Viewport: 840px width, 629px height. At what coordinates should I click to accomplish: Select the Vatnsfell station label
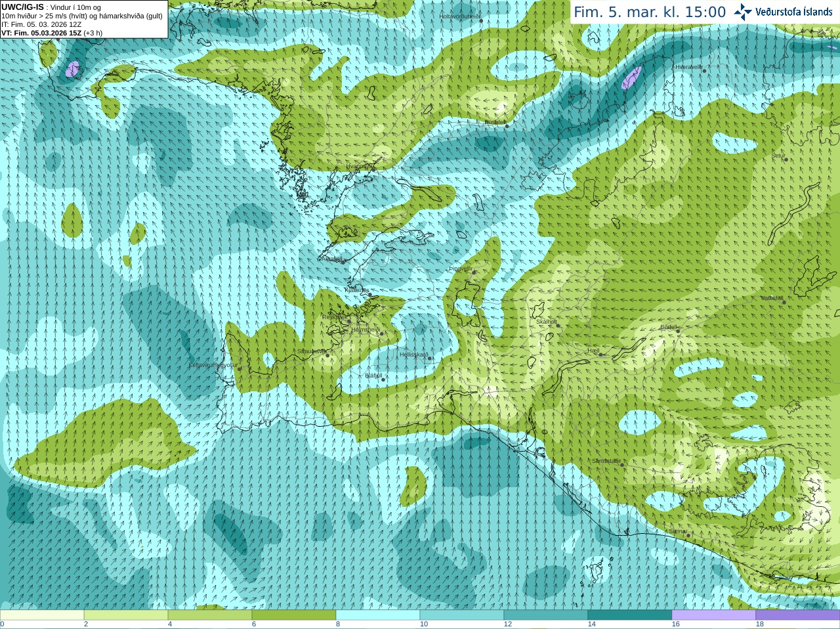click(772, 298)
